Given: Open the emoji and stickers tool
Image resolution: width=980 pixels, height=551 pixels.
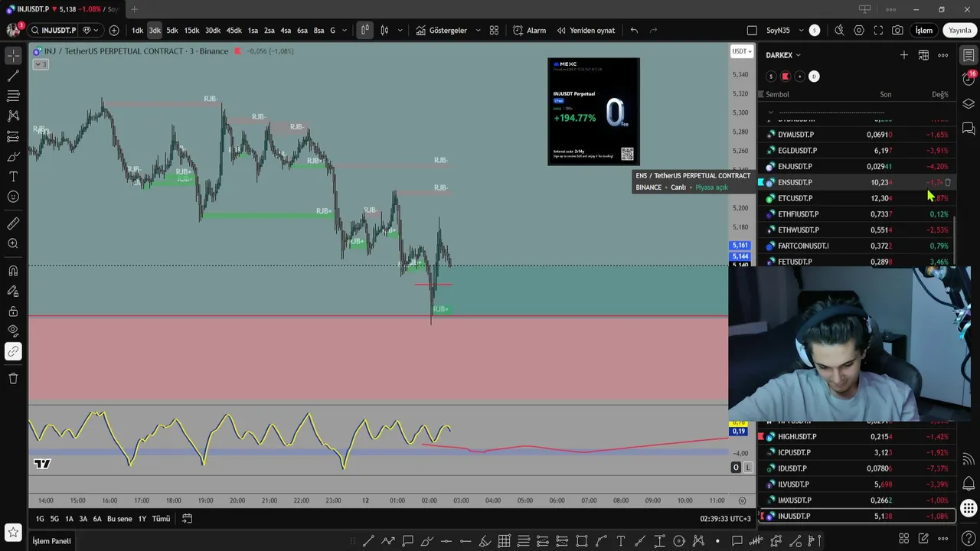Looking at the screenshot, I should click(13, 197).
